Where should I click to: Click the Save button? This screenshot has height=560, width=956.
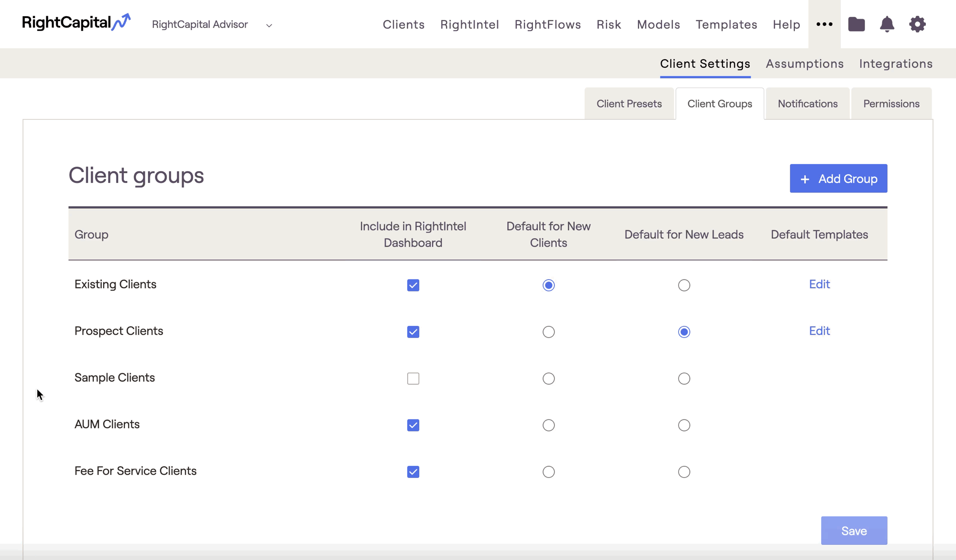click(x=854, y=531)
